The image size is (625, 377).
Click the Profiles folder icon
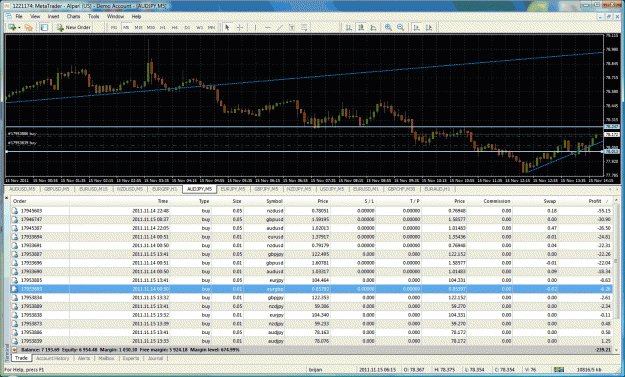[29, 27]
